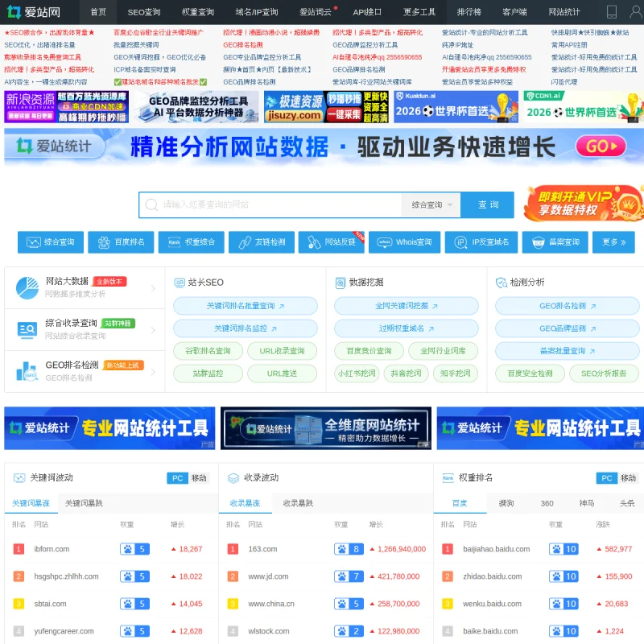Click the 查询 search button
The height and width of the screenshot is (644, 644).
[488, 204]
